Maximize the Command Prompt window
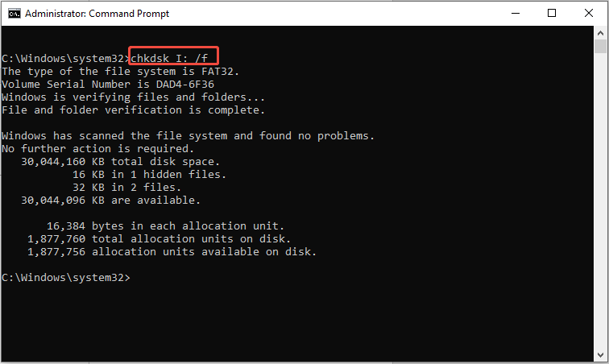The image size is (609, 364). (552, 14)
